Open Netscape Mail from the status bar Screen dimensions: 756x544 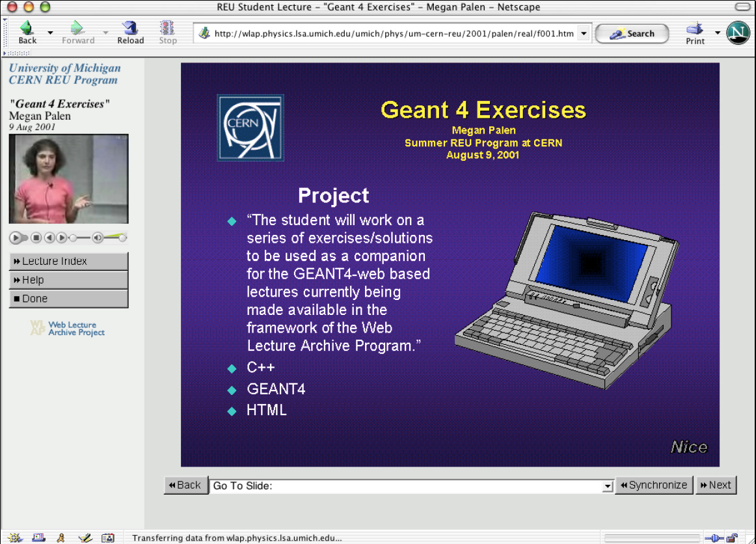[37, 537]
